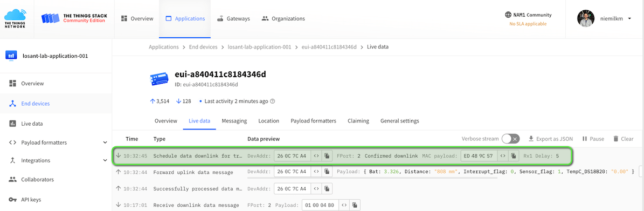
Task: Open the Organizations navigation item
Action: 283,18
